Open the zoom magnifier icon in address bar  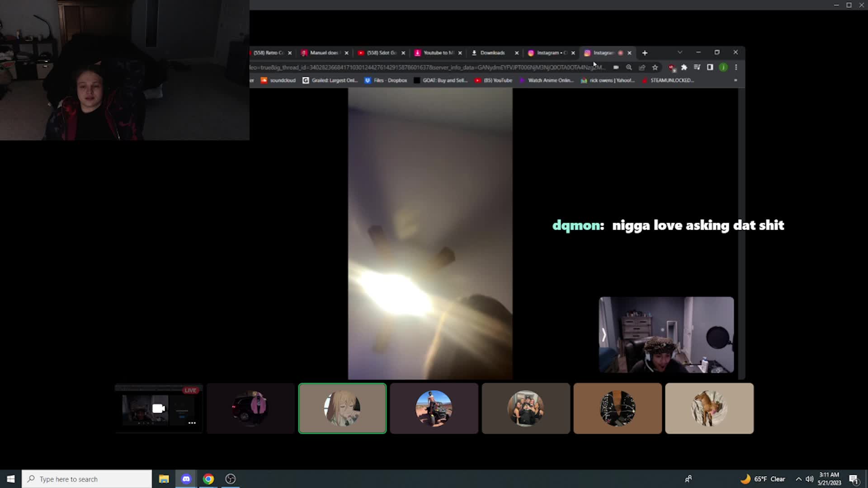point(629,67)
